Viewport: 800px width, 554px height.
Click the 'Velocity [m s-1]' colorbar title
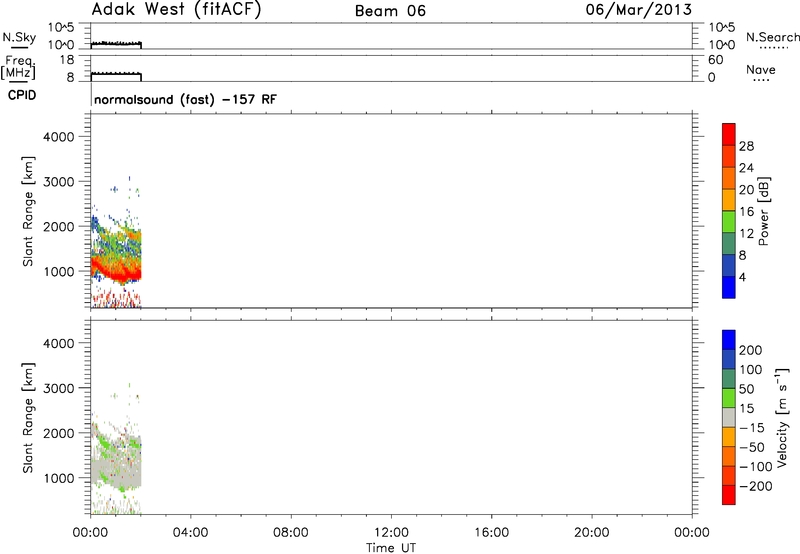tap(782, 417)
